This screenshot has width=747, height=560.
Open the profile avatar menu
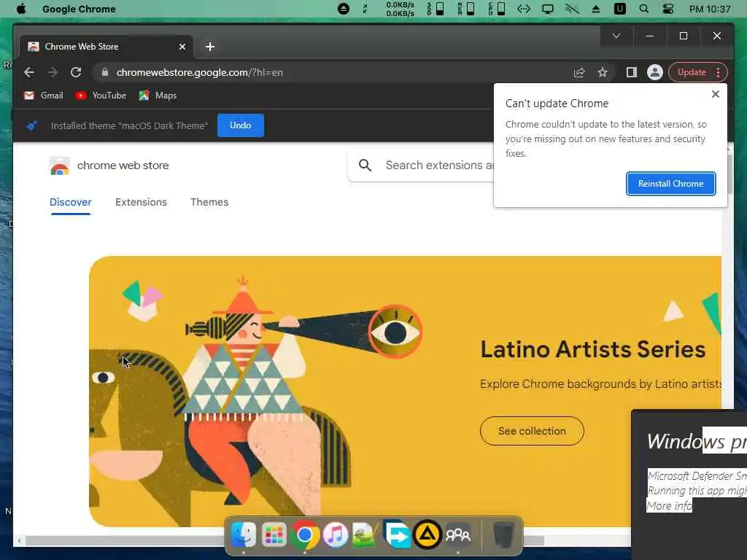[x=655, y=72]
